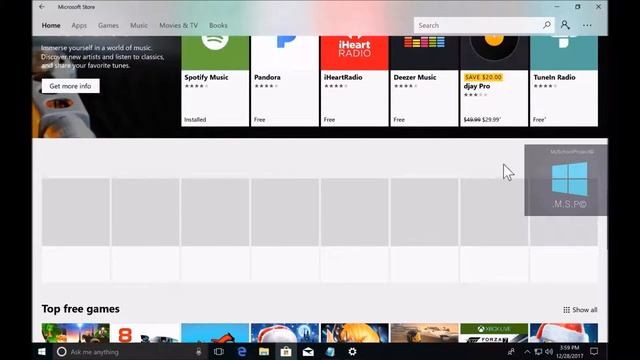Open the Xbox Live Forza game thumbnail

(x=494, y=333)
